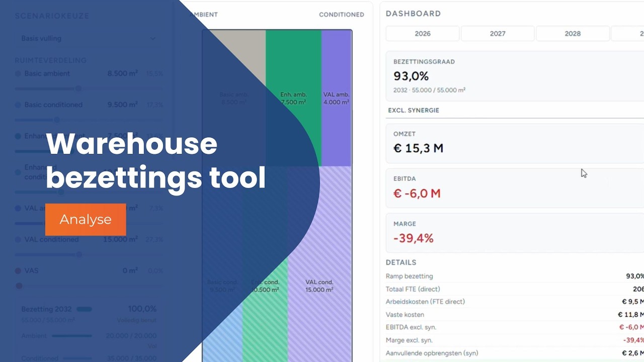This screenshot has height=362, width=644.
Task: Click the '€ 15,3 M' omzet value
Action: (418, 148)
